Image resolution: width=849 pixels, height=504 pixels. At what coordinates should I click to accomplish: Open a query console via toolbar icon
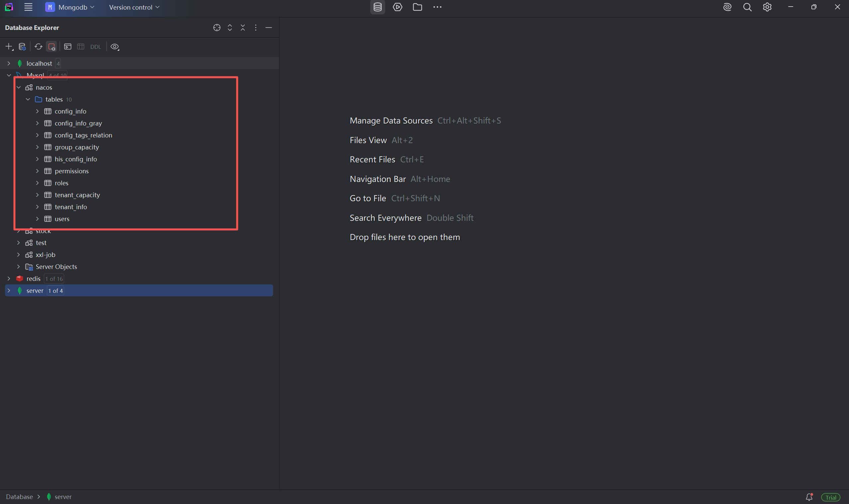point(68,46)
